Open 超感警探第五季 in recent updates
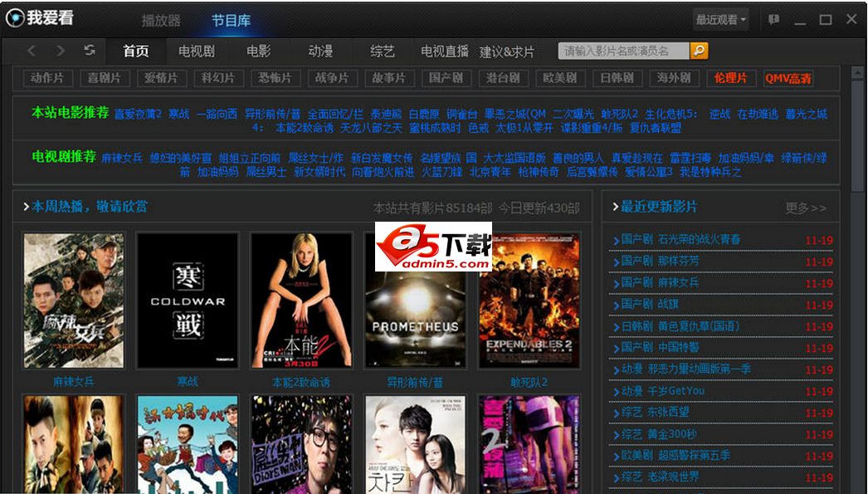Image resolution: width=868 pixels, height=494 pixels. [x=694, y=456]
